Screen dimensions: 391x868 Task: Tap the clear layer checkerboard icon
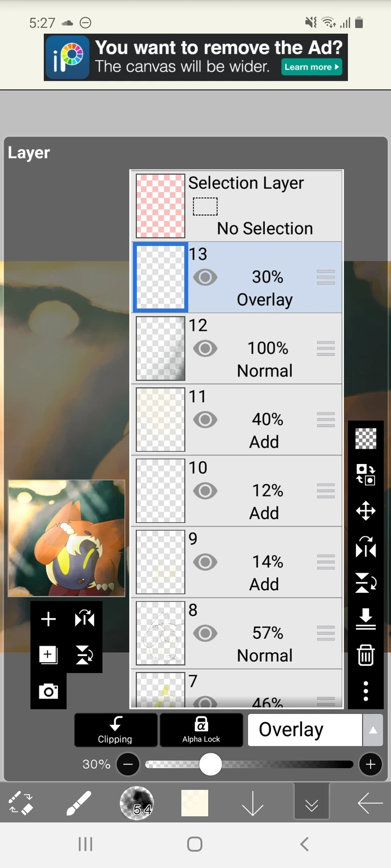[366, 439]
